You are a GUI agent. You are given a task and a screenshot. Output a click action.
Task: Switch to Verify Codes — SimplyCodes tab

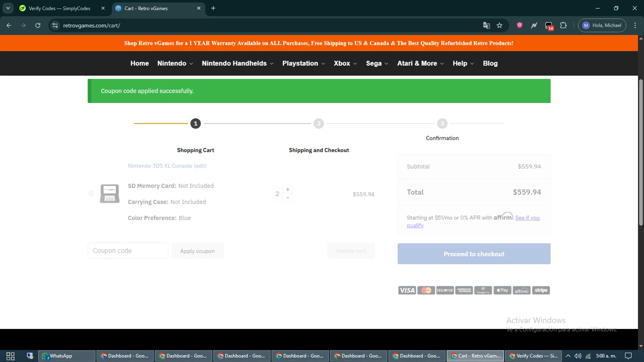(59, 8)
